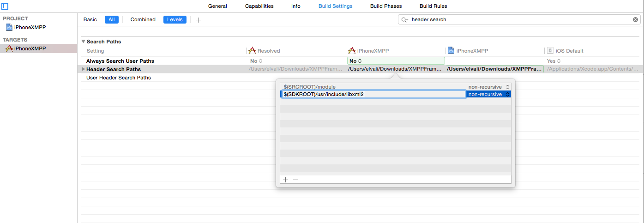Image resolution: width=644 pixels, height=223 pixels.
Task: Click the TARGETS section label
Action: [15, 40]
